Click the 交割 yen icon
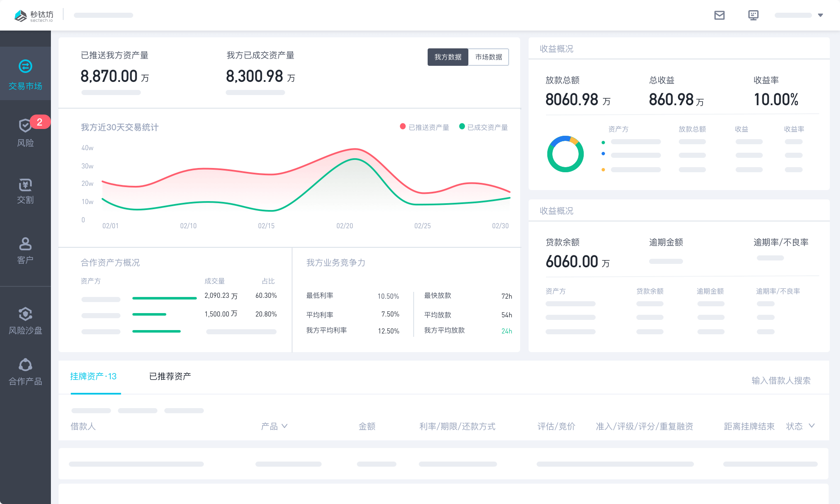840x504 pixels. tap(25, 185)
